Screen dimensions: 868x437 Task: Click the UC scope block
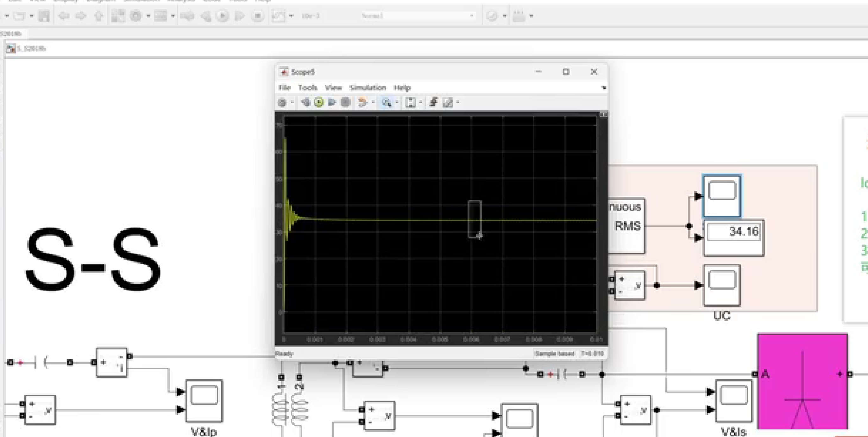click(721, 285)
